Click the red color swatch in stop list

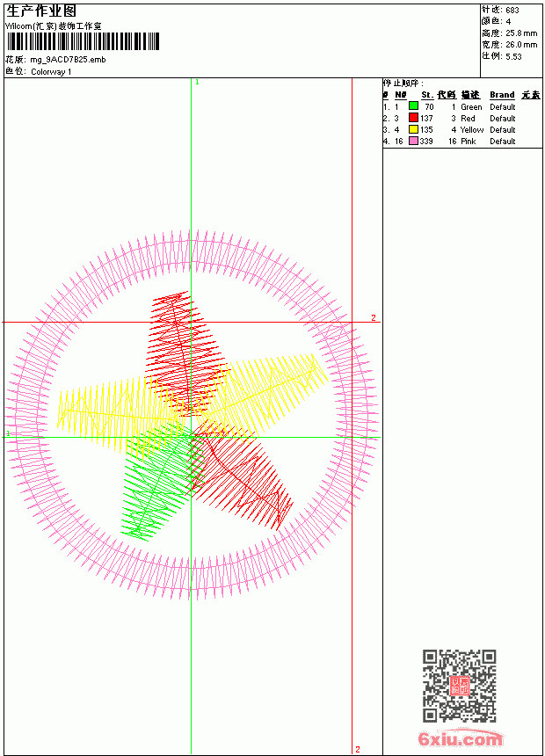[x=413, y=118]
